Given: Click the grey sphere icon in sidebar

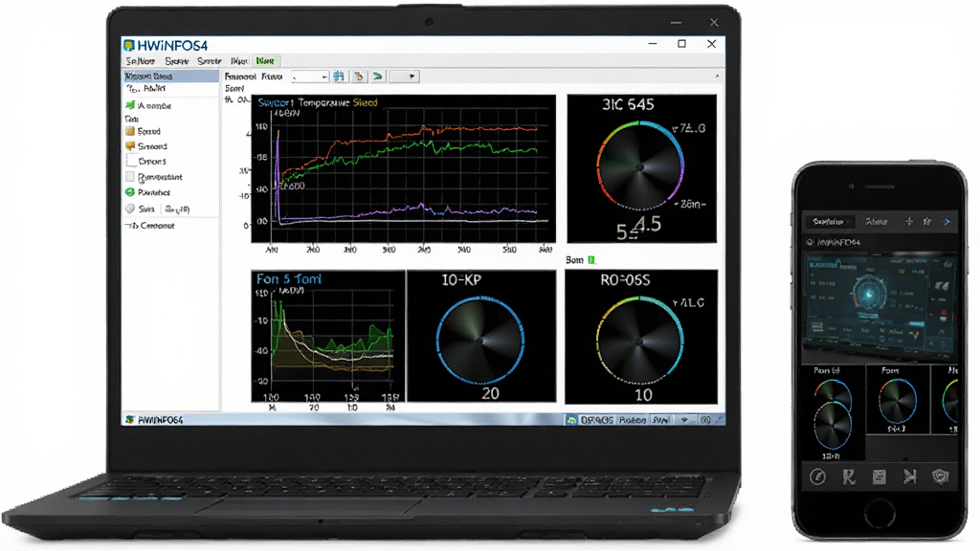Looking at the screenshot, I should tap(130, 209).
